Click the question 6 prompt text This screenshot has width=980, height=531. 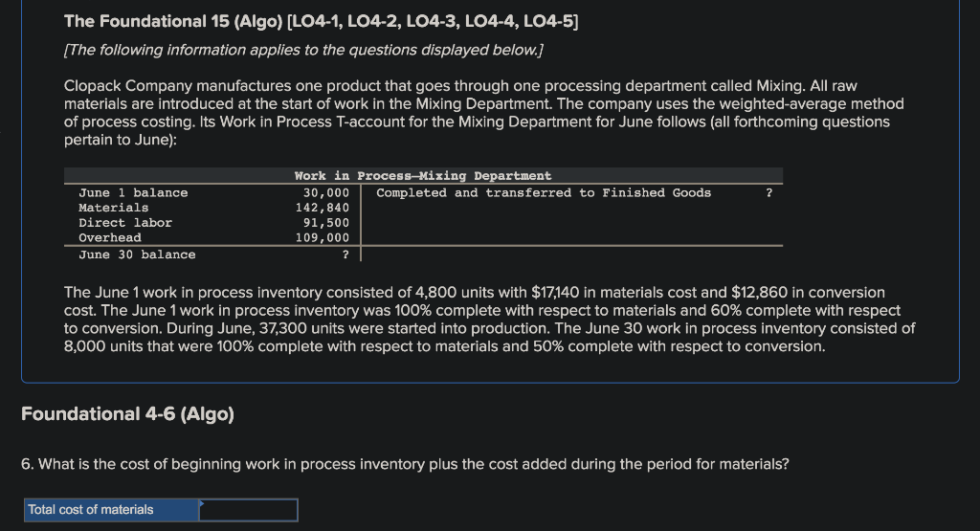click(x=405, y=464)
